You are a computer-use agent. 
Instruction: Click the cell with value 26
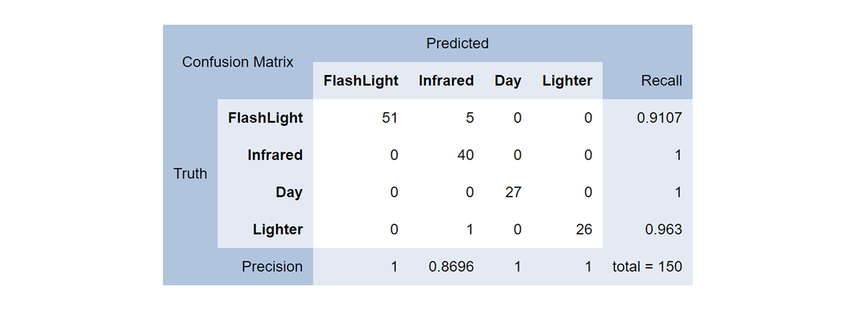point(583,229)
